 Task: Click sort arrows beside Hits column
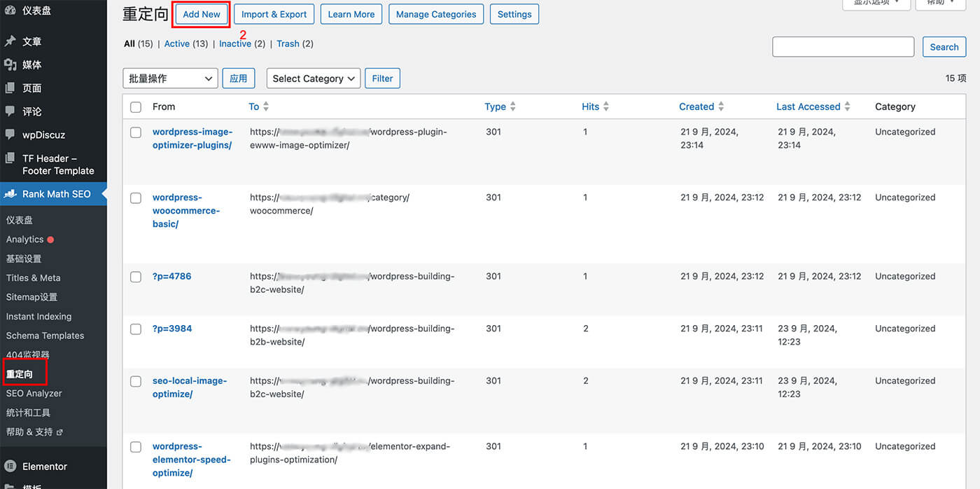click(606, 106)
